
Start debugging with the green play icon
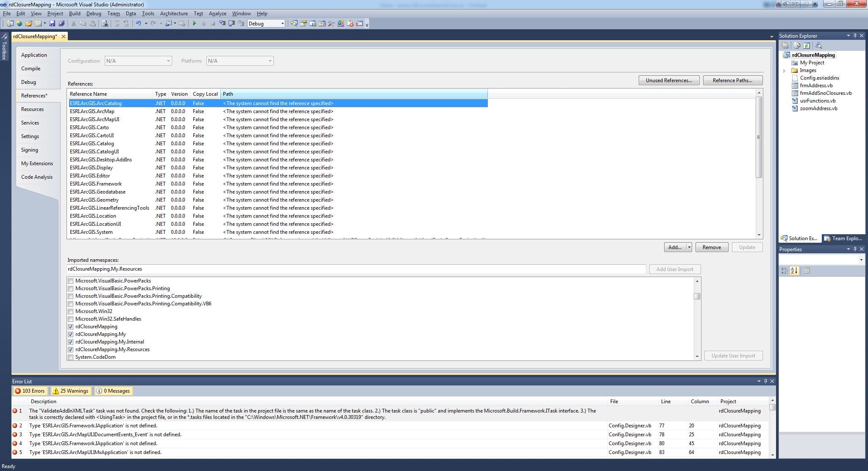[194, 24]
